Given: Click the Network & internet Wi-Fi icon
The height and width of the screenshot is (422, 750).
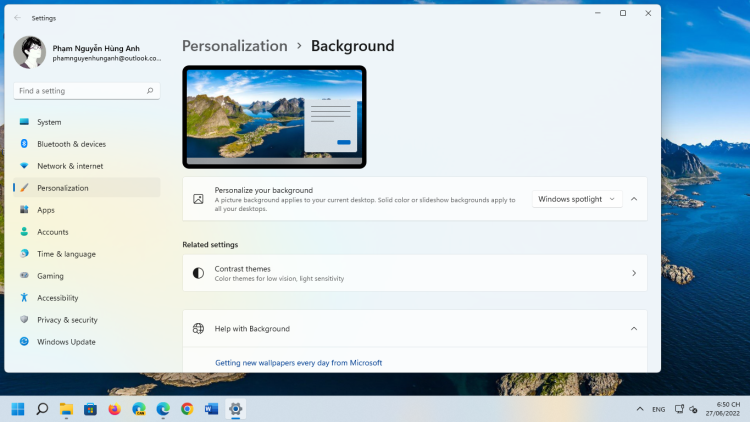Looking at the screenshot, I should pyautogui.click(x=24, y=166).
